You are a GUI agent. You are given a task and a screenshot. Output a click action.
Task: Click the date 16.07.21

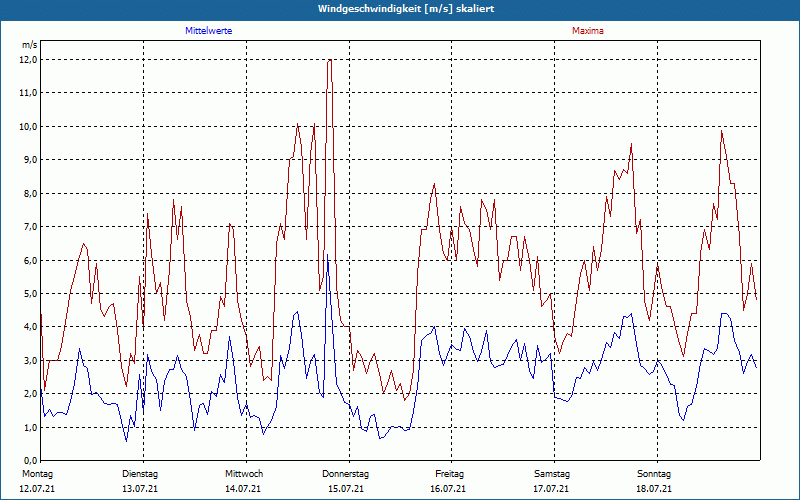(448, 489)
